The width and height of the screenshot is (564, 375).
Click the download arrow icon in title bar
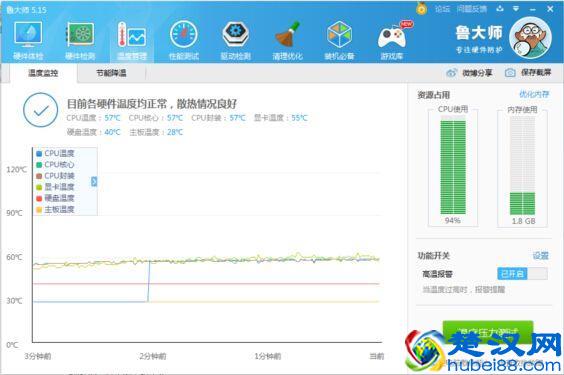(500, 9)
